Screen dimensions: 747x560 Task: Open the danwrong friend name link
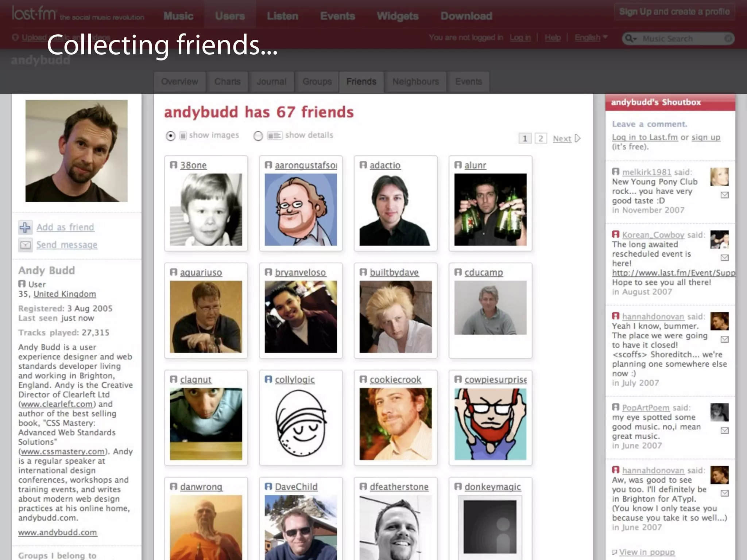201,487
